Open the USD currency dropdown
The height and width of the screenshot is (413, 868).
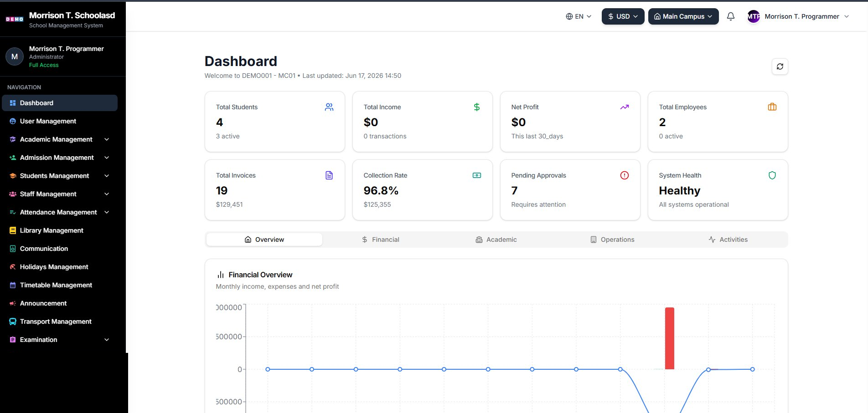[x=623, y=16]
